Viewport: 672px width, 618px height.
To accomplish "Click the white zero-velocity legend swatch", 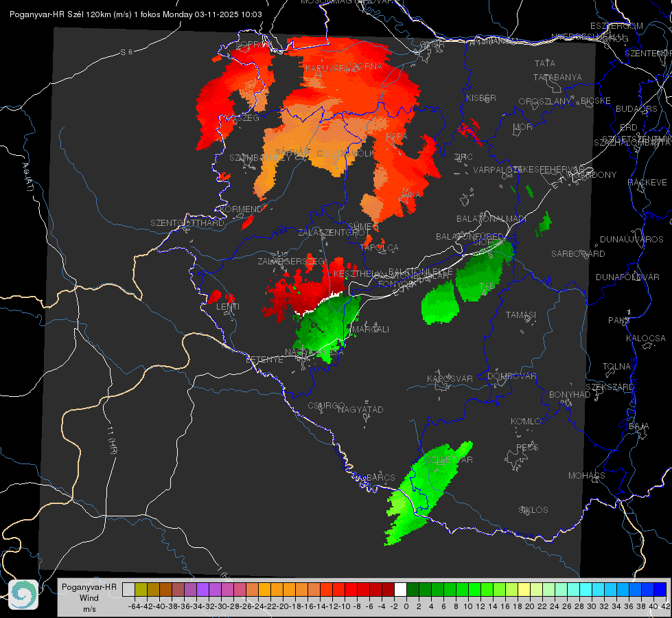I will click(x=400, y=589).
